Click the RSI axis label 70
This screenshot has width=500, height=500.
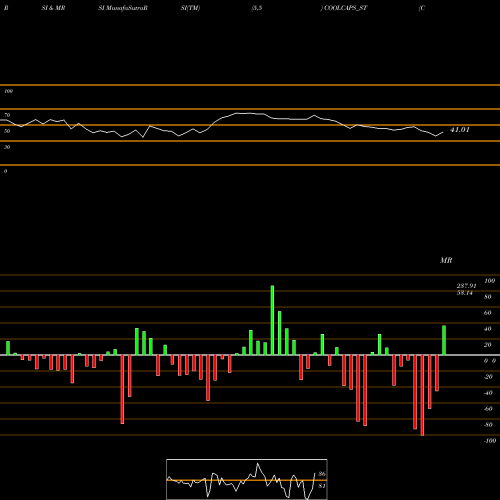7,115
